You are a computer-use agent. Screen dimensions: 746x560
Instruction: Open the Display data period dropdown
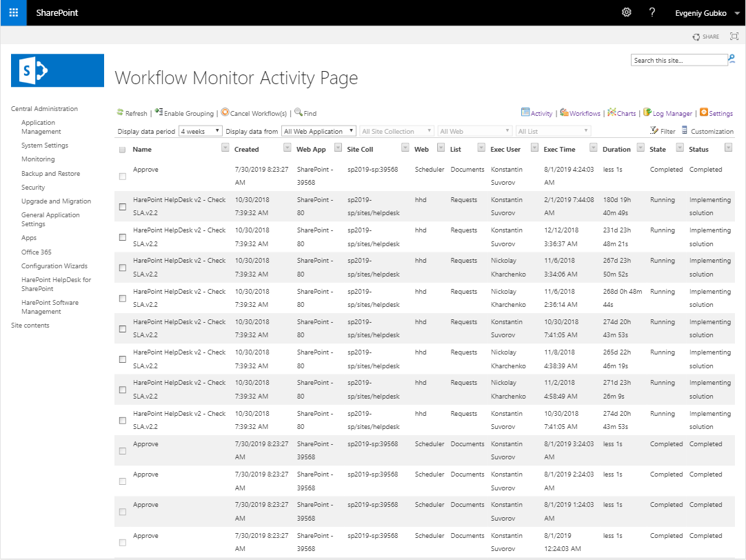pos(200,131)
